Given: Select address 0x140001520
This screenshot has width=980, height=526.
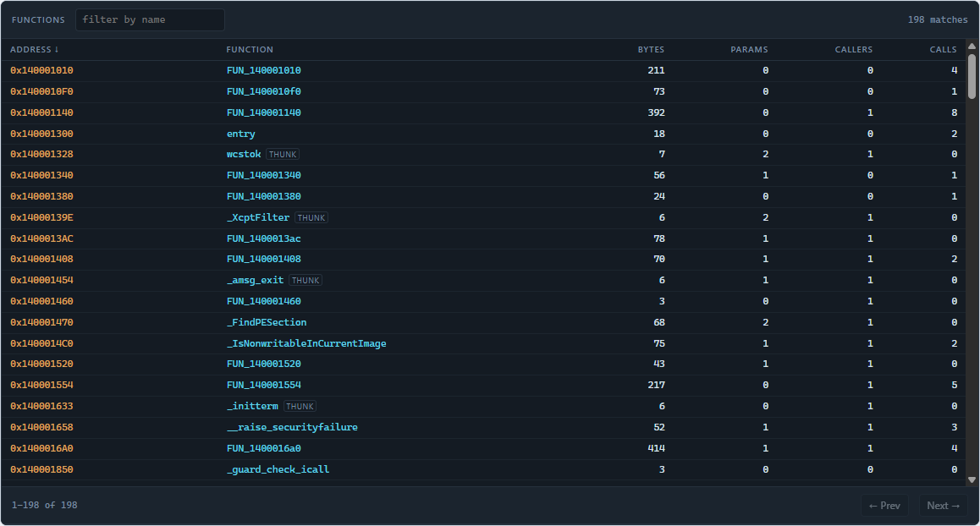Looking at the screenshot, I should click(41, 364).
